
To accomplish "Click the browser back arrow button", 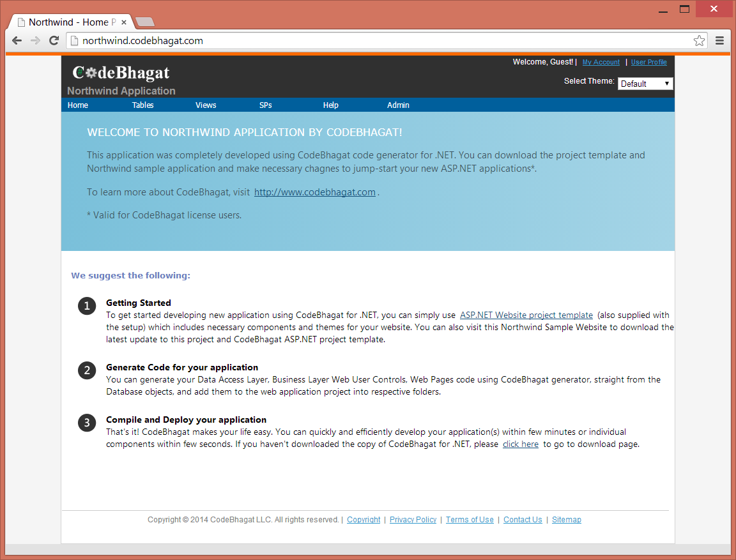I will pyautogui.click(x=17, y=41).
